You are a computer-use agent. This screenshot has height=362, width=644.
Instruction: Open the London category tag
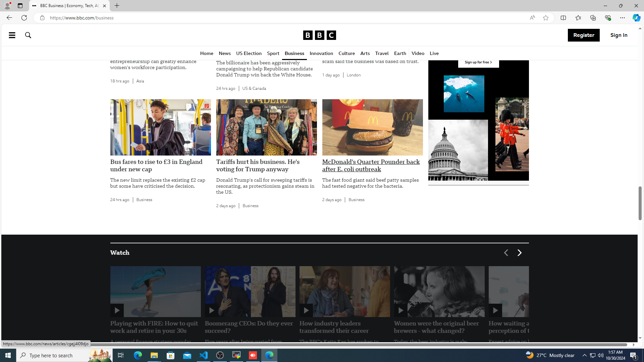354,75
